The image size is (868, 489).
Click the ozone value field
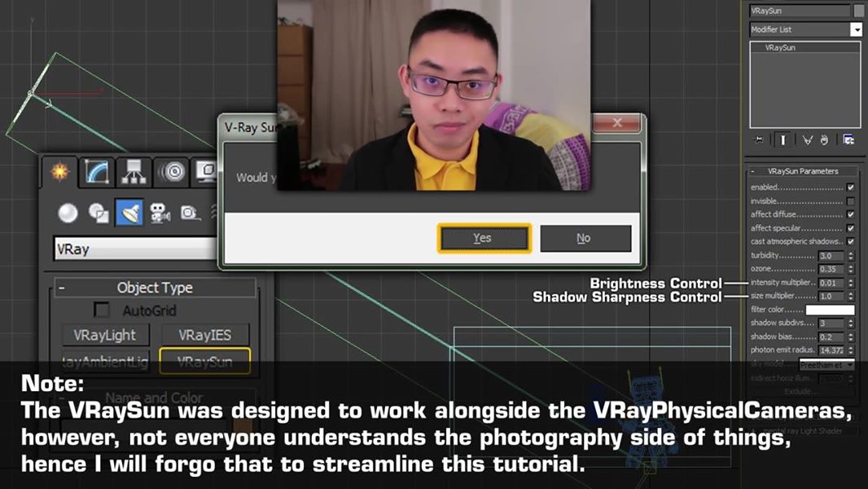pyautogui.click(x=831, y=269)
